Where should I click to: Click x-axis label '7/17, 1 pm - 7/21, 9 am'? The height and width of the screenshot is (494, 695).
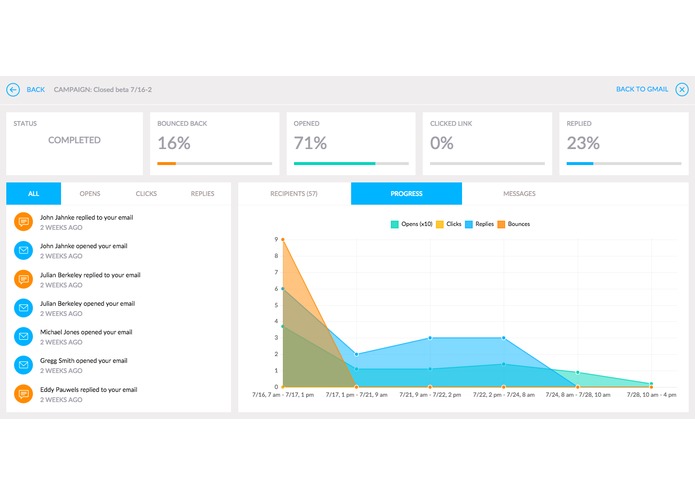356,394
